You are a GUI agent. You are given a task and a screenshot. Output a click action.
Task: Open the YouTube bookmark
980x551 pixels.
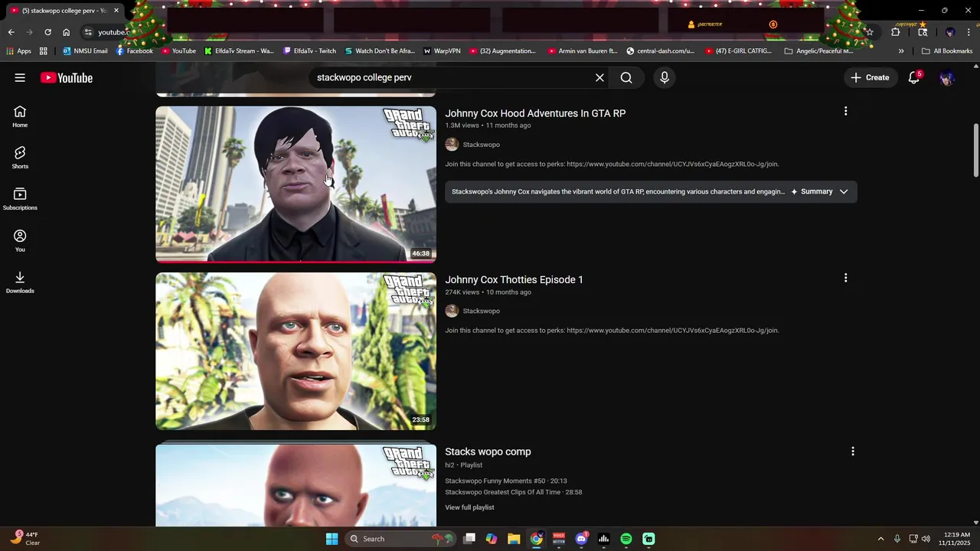tap(178, 51)
